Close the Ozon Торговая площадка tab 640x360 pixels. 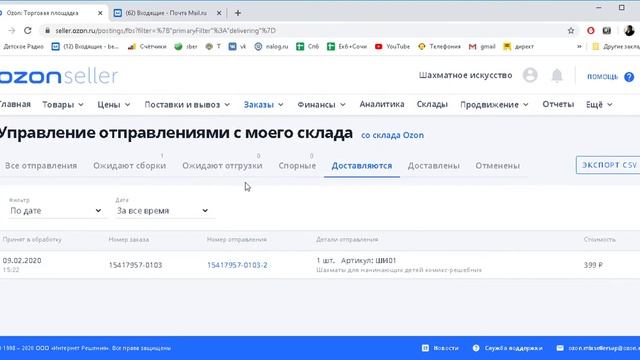pos(100,13)
